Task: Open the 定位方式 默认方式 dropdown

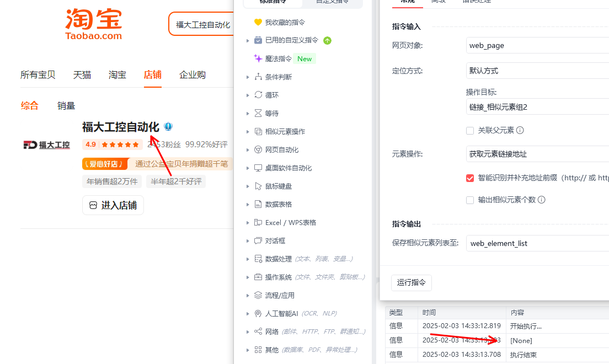Action: [537, 71]
